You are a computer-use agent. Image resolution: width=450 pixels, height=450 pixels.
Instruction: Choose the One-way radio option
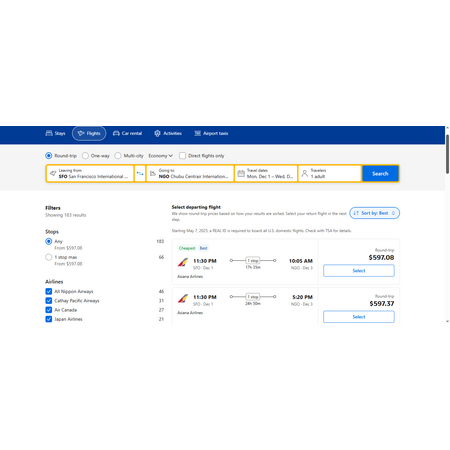coord(85,156)
